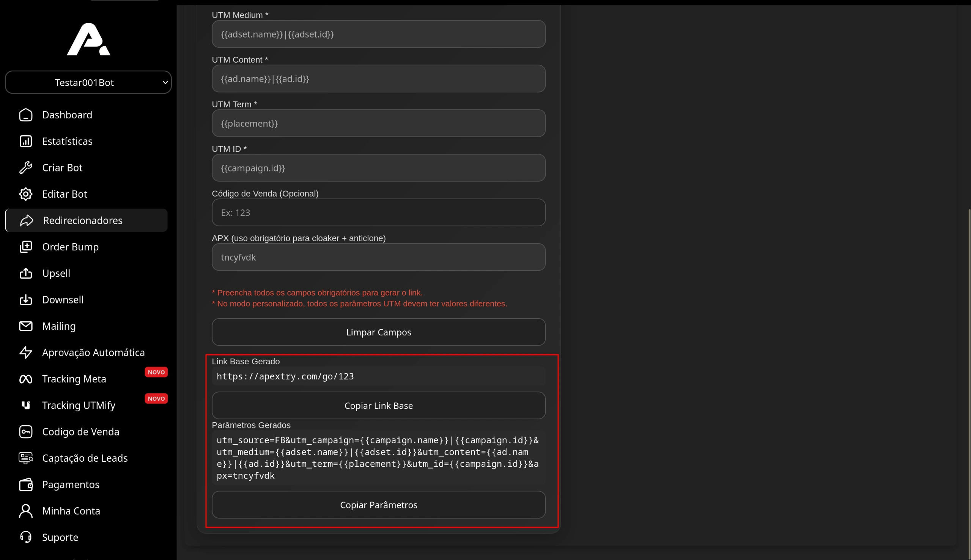Click the Order Bump plus icon

click(x=26, y=247)
